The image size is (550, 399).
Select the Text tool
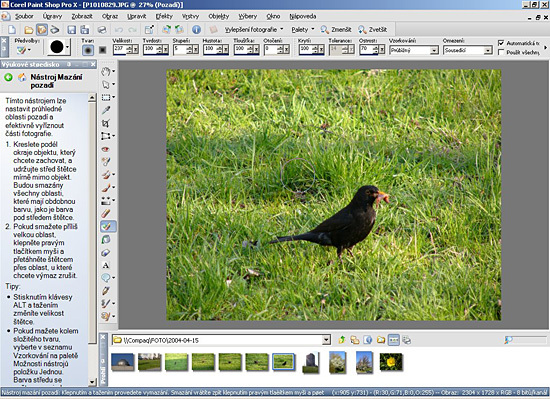(x=106, y=265)
